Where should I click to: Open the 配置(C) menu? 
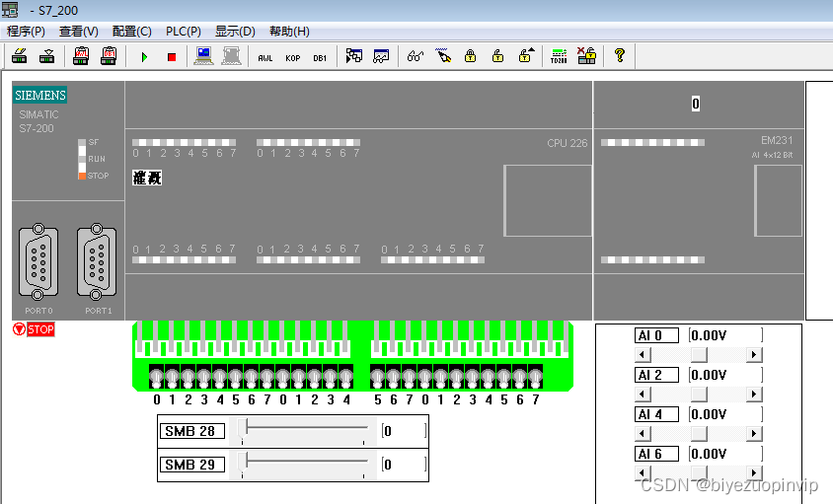(131, 32)
